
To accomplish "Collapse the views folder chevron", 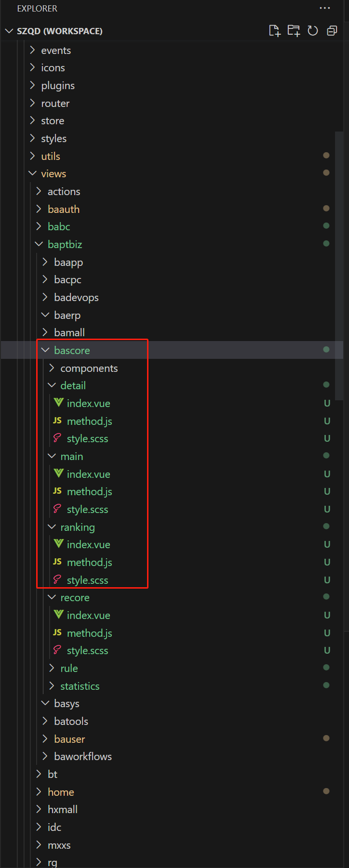I will click(32, 173).
